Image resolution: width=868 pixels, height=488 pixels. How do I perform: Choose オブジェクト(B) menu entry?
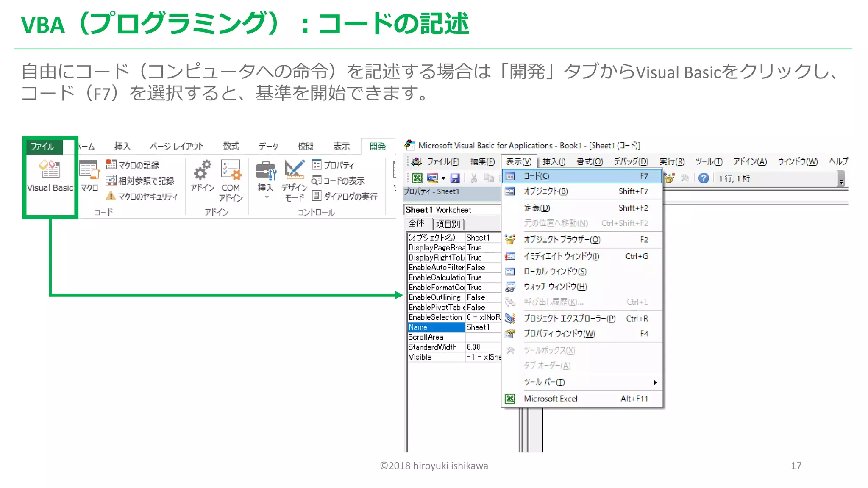pos(582,191)
